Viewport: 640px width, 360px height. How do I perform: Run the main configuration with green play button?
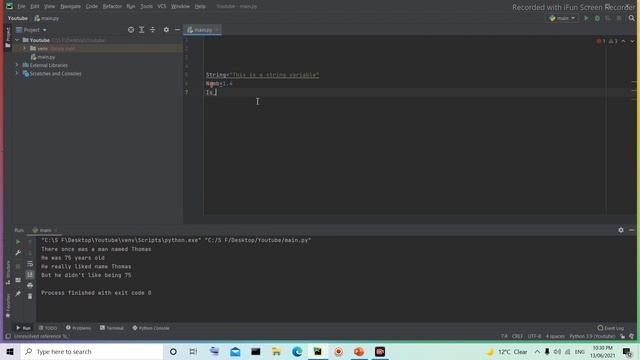[587, 18]
